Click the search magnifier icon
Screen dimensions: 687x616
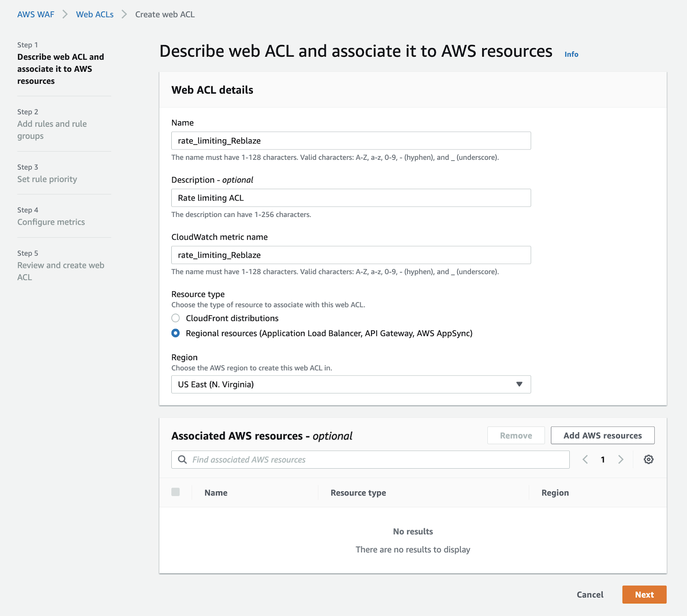[182, 460]
